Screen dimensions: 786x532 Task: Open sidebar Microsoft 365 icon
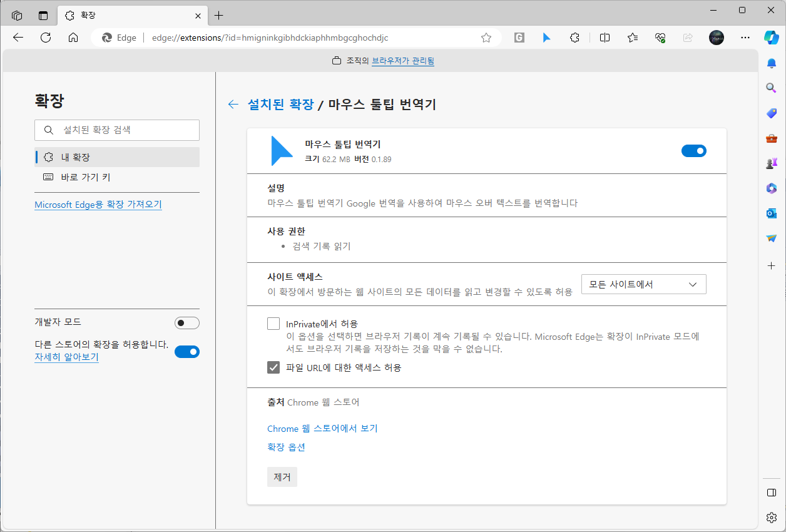772,188
